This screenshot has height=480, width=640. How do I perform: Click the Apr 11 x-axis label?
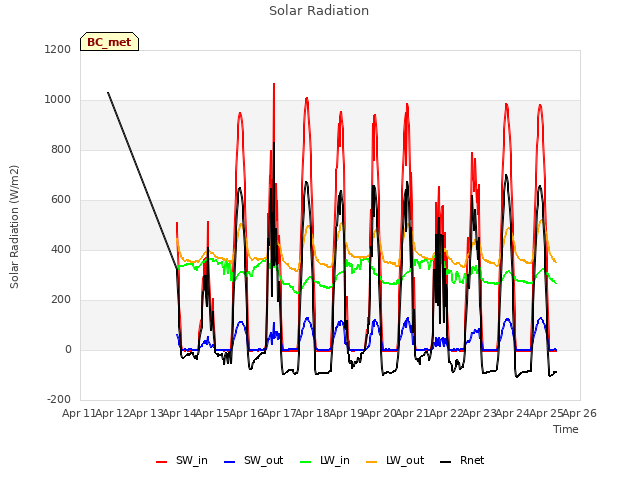tap(78, 413)
